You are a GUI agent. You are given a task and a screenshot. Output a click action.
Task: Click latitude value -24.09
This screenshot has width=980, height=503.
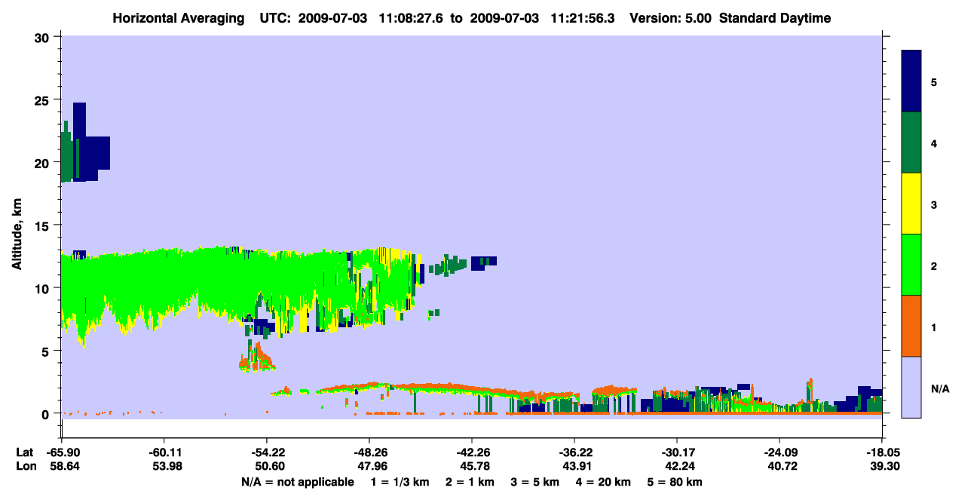click(779, 452)
